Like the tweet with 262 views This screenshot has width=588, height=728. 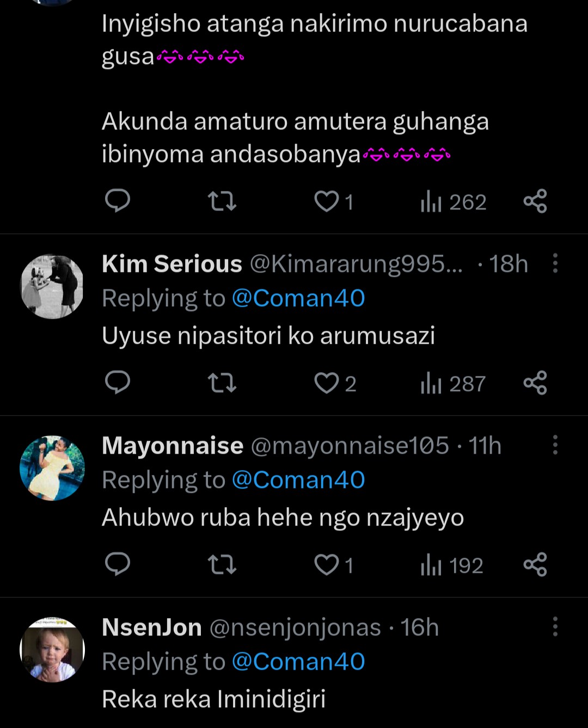(327, 201)
